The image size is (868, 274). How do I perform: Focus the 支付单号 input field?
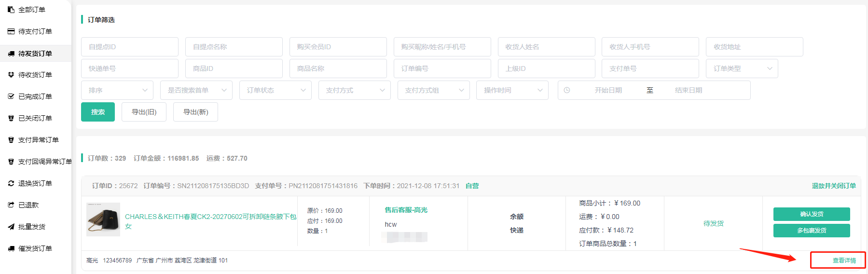[650, 68]
